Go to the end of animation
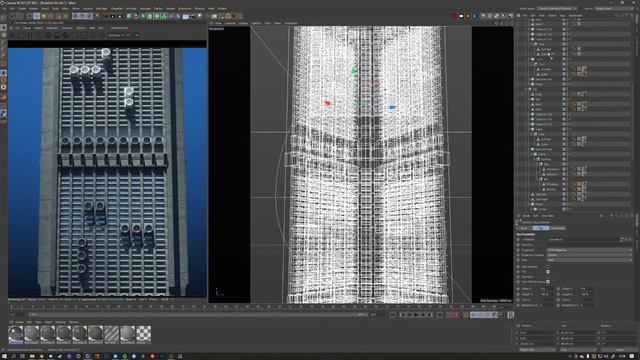 pos(440,315)
